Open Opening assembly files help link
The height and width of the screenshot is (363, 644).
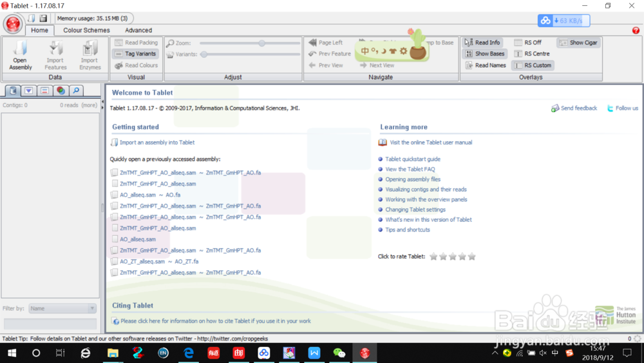point(412,179)
